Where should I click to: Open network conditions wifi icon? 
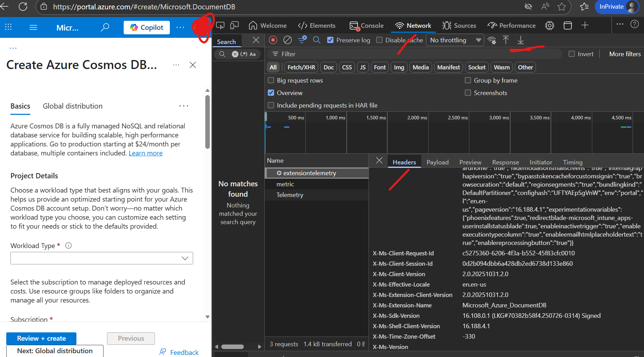point(492,40)
